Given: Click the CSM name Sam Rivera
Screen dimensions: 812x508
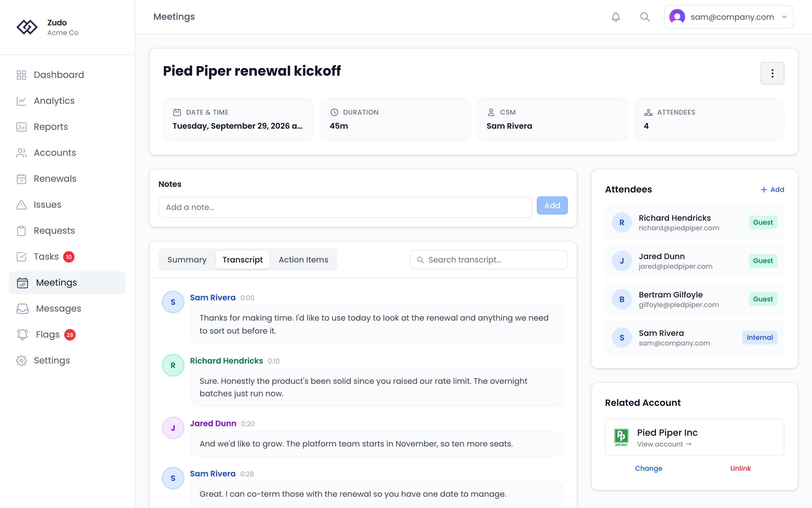Looking at the screenshot, I should pyautogui.click(x=509, y=126).
